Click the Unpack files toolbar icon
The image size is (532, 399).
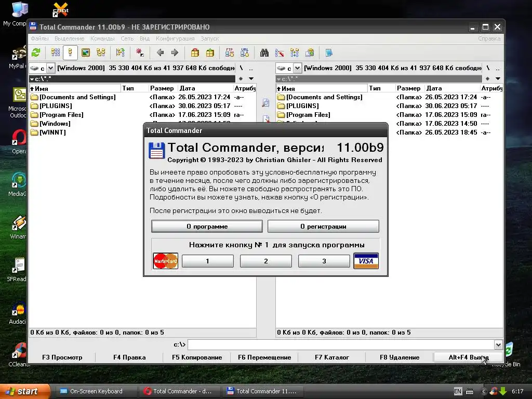pyautogui.click(x=210, y=52)
